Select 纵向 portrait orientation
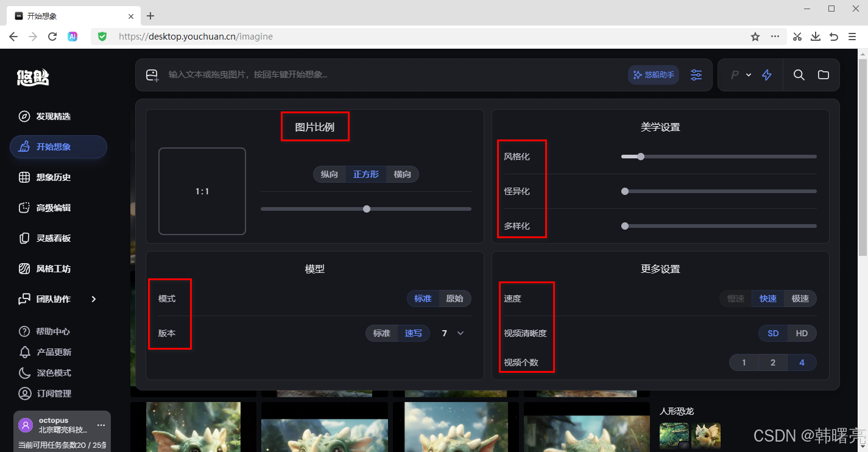 click(x=330, y=174)
